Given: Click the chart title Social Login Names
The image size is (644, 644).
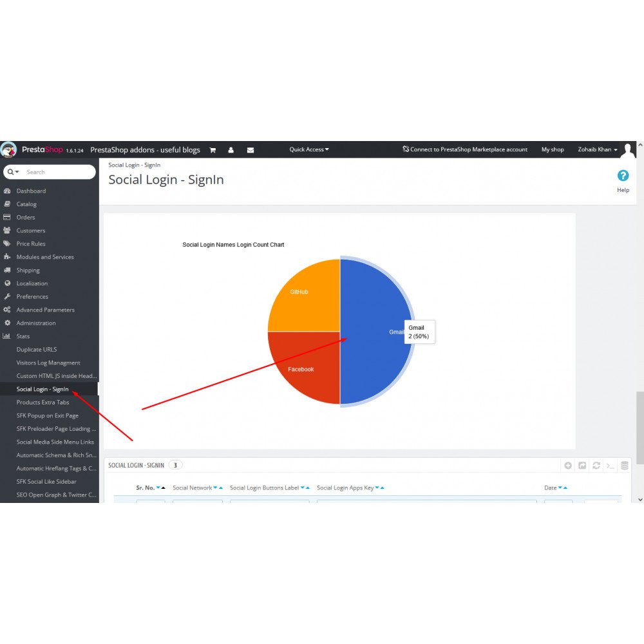Looking at the screenshot, I should tap(233, 244).
